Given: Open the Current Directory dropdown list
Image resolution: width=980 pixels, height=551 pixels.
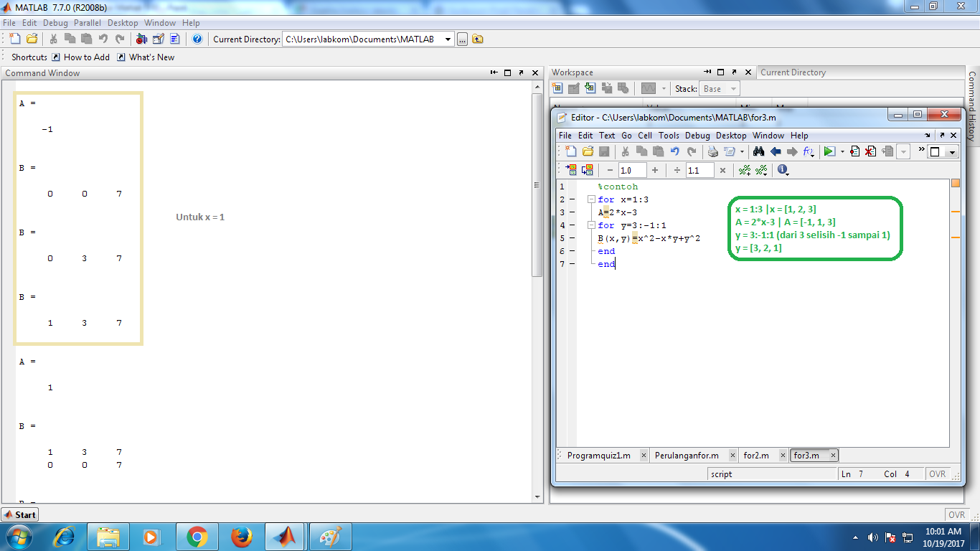Looking at the screenshot, I should pos(448,39).
